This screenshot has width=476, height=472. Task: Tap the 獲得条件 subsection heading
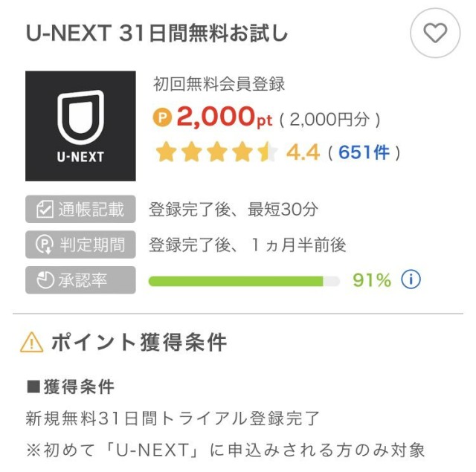tap(71, 387)
